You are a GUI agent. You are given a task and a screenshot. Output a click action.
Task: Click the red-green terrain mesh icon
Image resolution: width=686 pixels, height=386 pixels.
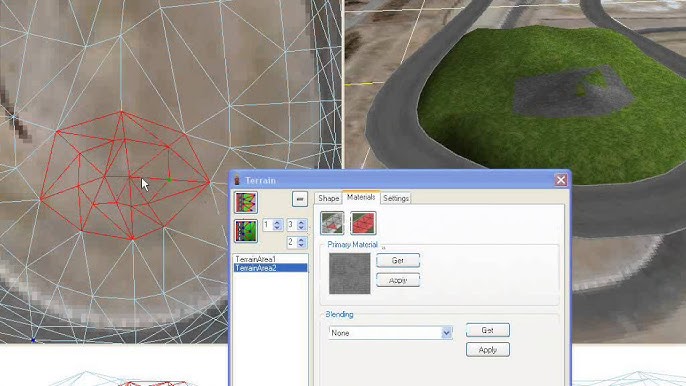pos(246,202)
